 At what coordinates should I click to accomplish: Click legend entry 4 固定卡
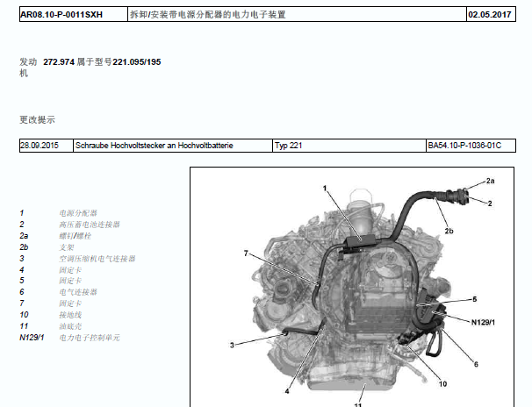[51, 270]
